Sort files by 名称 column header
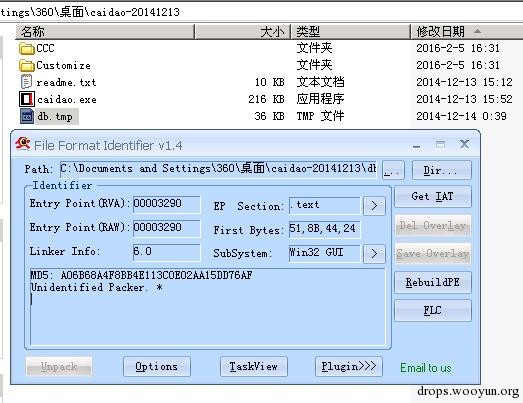The image size is (523, 403). click(x=105, y=32)
